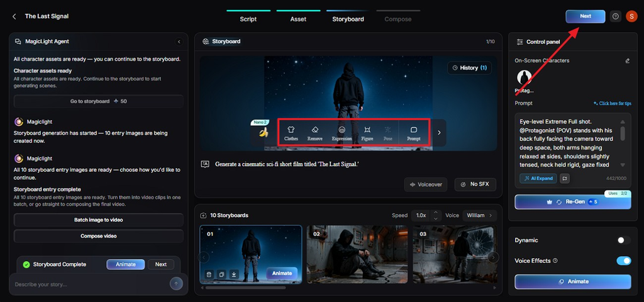Send message with the up-arrow button

176,284
